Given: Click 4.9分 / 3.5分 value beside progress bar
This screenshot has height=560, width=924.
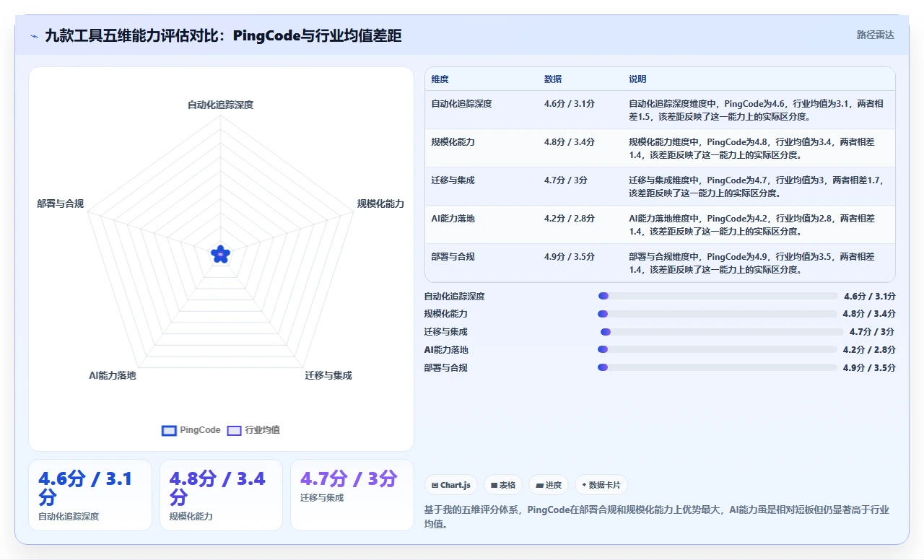Looking at the screenshot, I should [x=869, y=368].
